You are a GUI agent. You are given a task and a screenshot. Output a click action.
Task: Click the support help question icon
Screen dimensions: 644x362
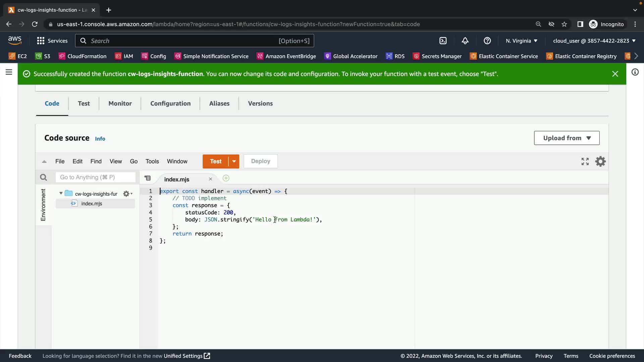click(487, 41)
